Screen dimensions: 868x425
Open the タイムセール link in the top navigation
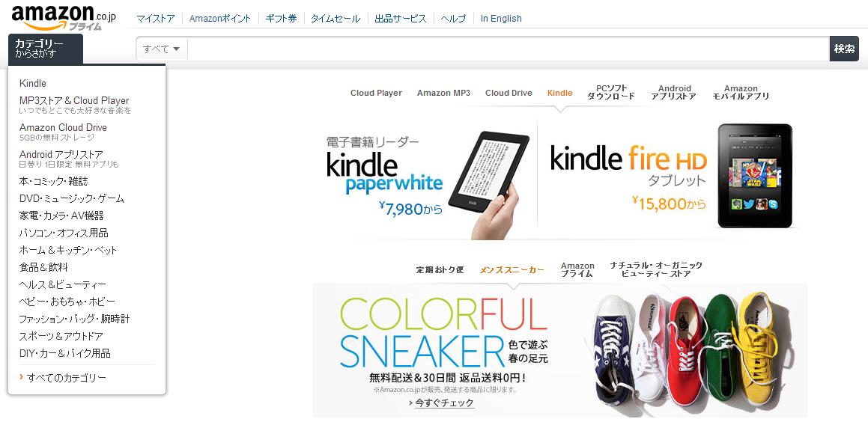(x=336, y=18)
